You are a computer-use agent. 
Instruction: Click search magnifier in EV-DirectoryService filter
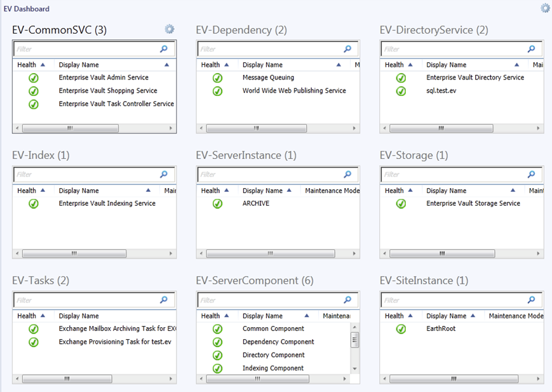531,49
